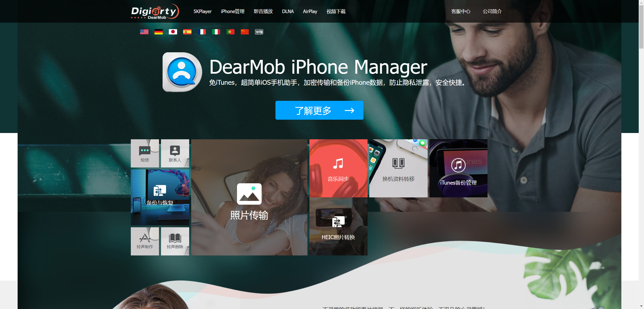Click the DearMob iPhone Manager app icon
The height and width of the screenshot is (309, 644).
pos(182,72)
